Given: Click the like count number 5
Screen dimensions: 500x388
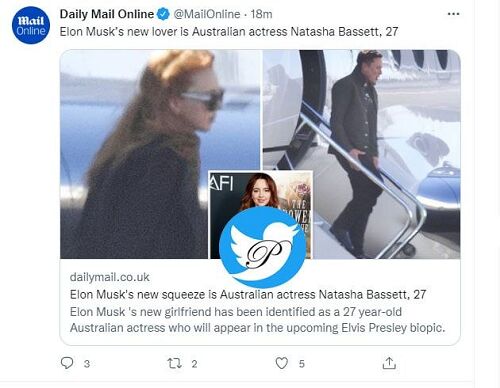Looking at the screenshot, I should (302, 364).
